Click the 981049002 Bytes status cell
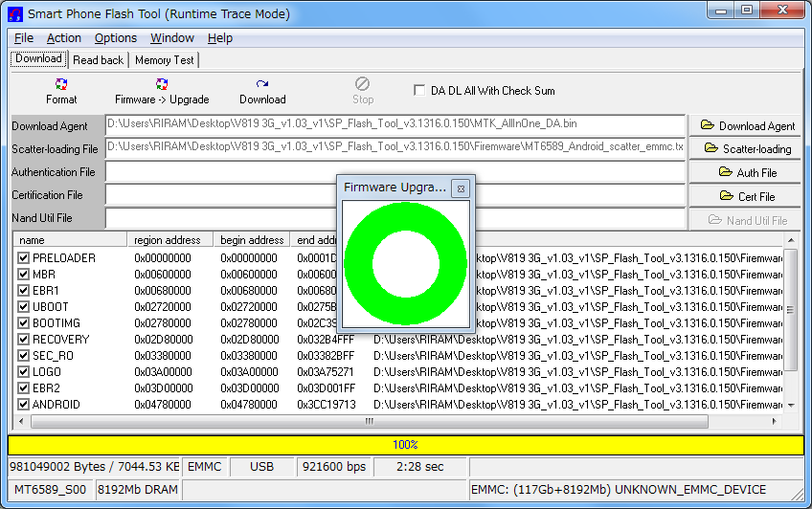812x509 pixels. (x=94, y=467)
